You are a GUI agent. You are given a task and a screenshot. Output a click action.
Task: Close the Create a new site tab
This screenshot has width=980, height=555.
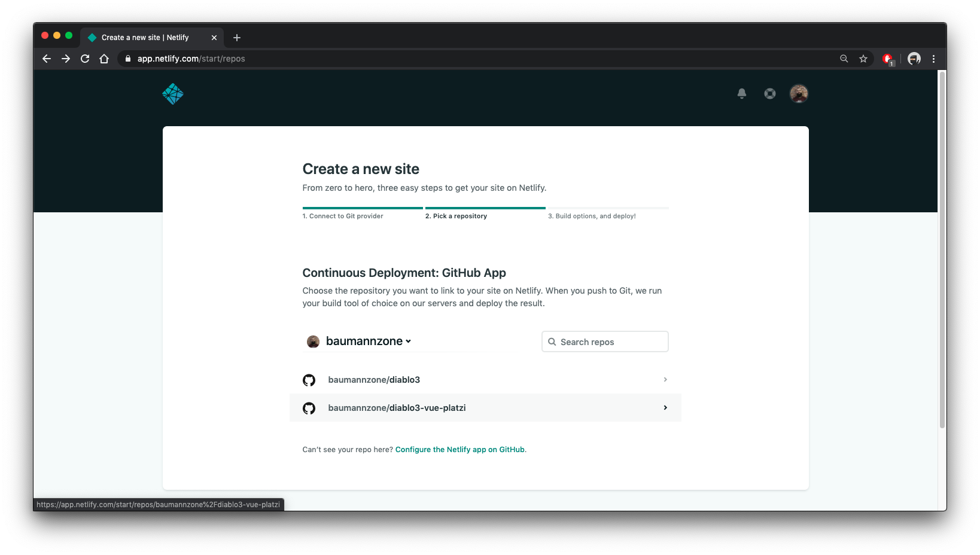tap(214, 38)
